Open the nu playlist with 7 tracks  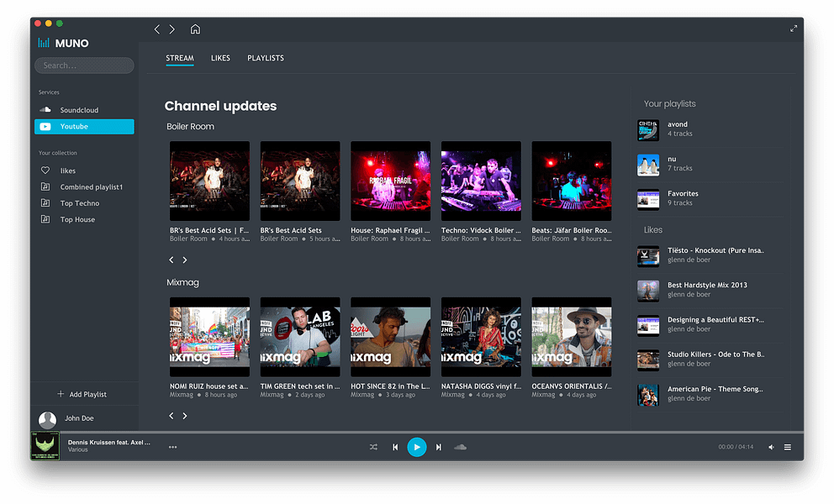pos(710,165)
